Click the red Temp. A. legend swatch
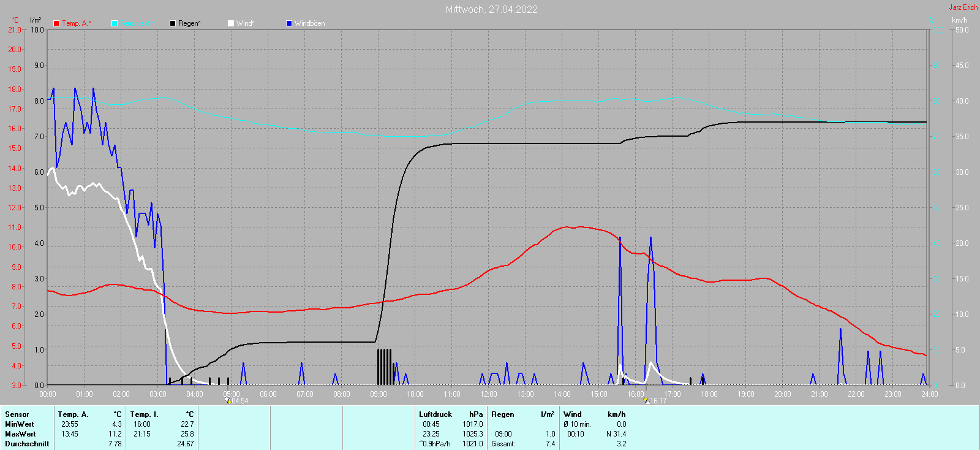Image resolution: width=980 pixels, height=450 pixels. pos(56,23)
